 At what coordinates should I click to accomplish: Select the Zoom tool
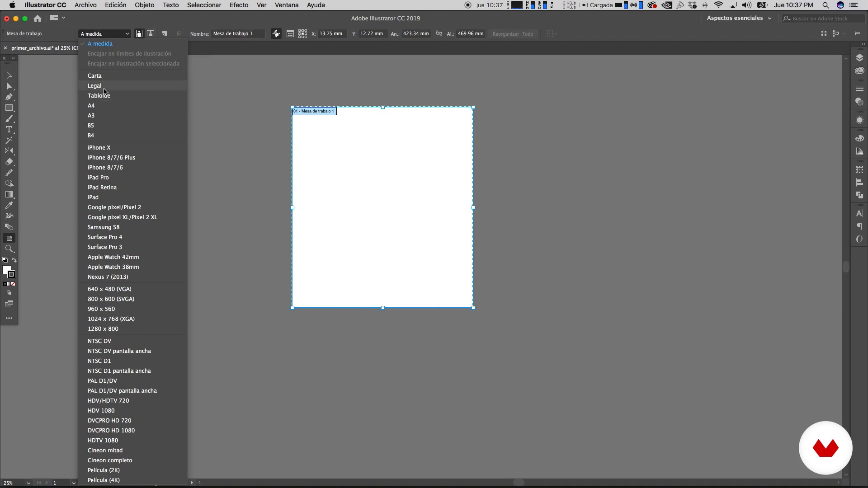(9, 249)
